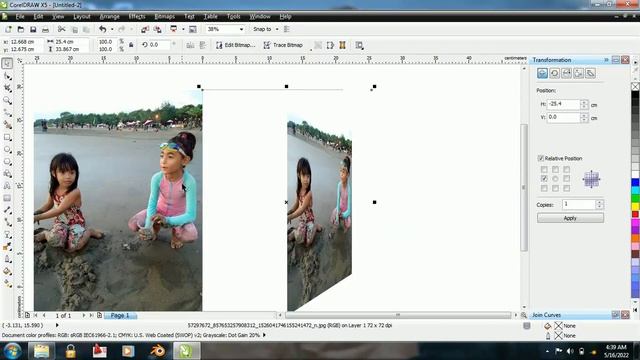The width and height of the screenshot is (640, 360).
Task: Expand the status bar info arrow
Action: 57,325
